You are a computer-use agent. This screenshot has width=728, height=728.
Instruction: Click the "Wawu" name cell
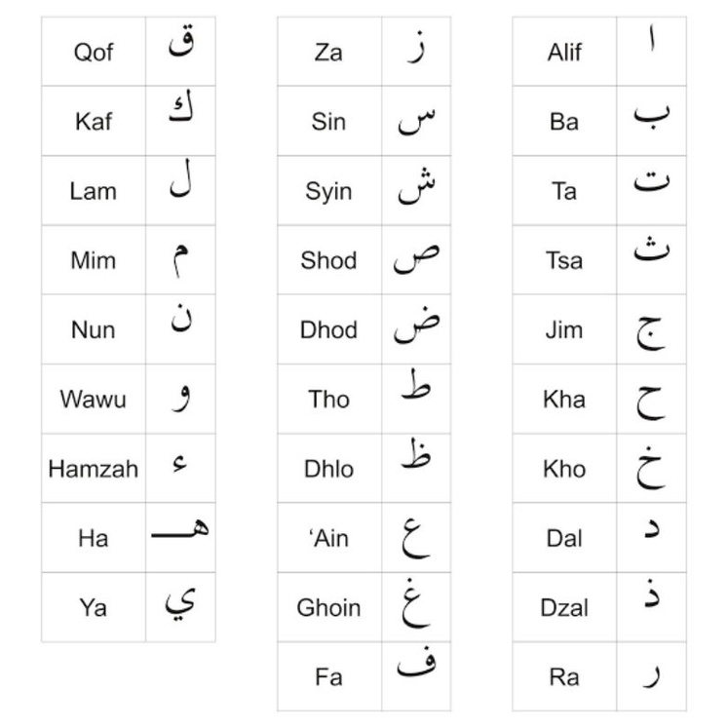[94, 399]
